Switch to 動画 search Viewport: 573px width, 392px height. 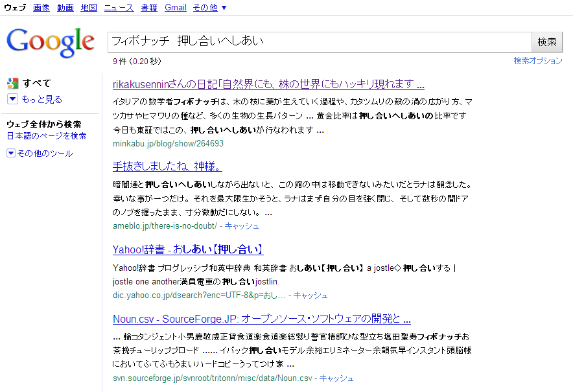[x=65, y=8]
